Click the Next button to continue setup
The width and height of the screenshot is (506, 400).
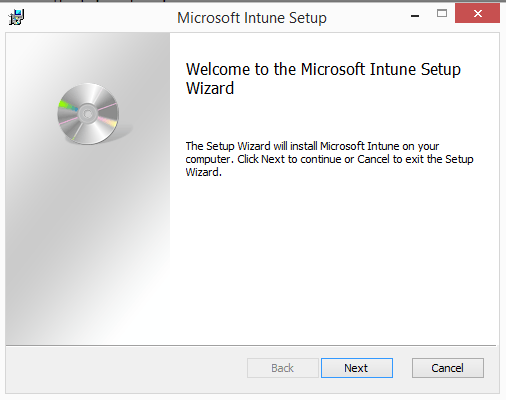click(x=357, y=368)
